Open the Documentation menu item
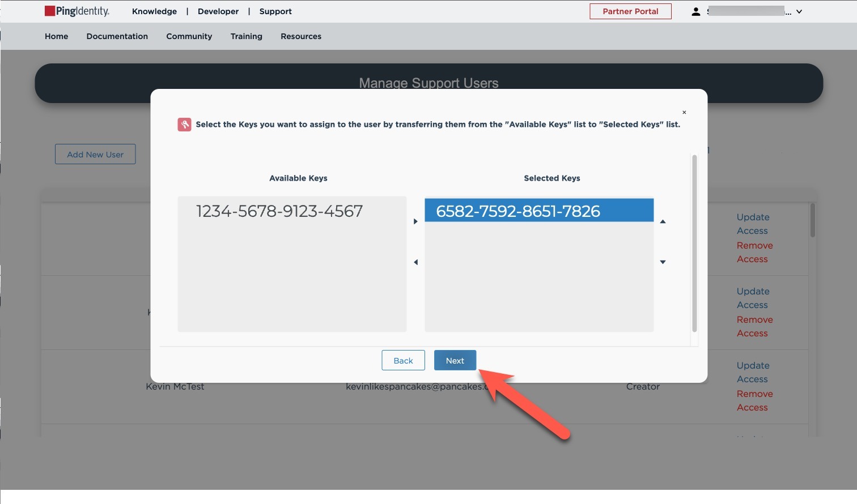The image size is (857, 504). click(117, 36)
